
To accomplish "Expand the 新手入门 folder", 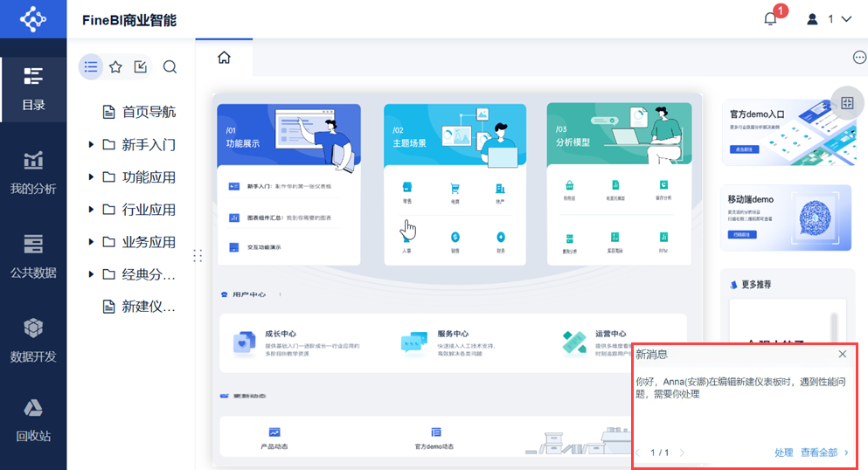I will [91, 145].
